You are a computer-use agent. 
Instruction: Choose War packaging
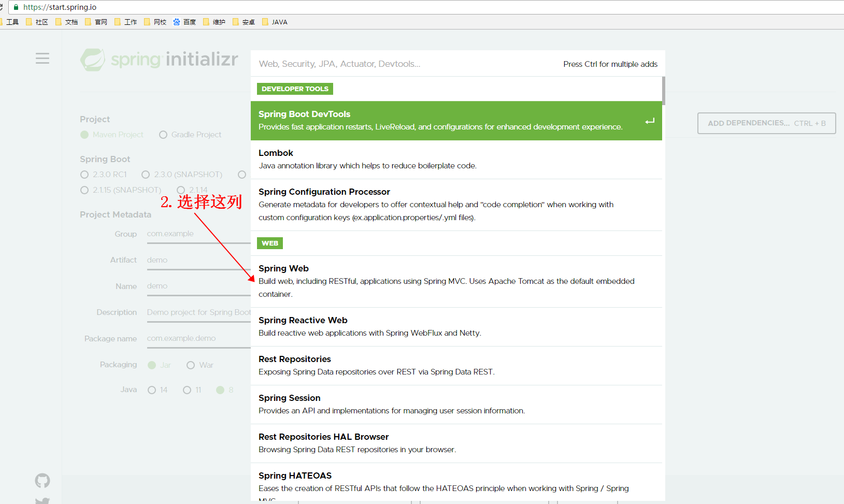tap(191, 365)
